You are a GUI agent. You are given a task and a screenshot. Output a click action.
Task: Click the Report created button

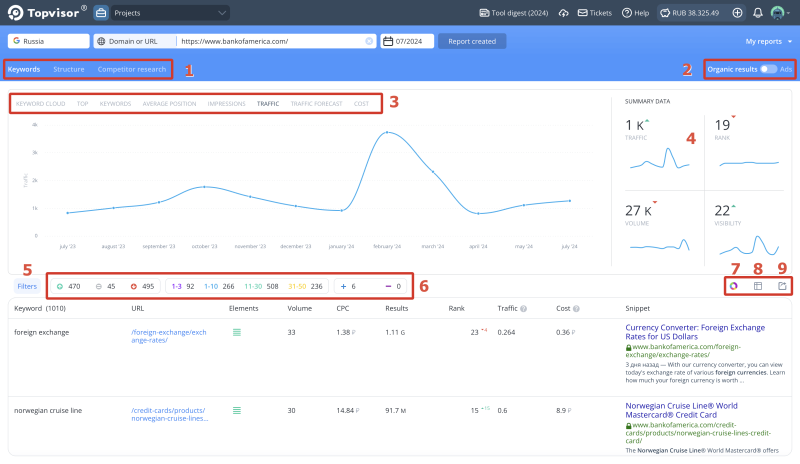pos(472,41)
